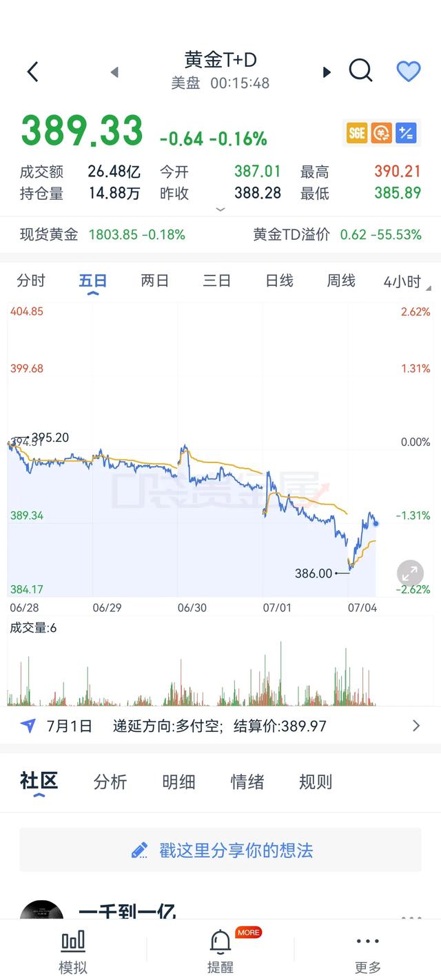Tap 更多 three-dots button
This screenshot has height=980, width=441.
coord(367,952)
